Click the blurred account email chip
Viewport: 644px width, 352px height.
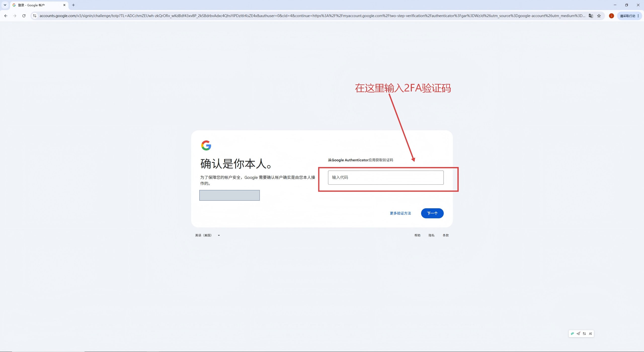229,195
